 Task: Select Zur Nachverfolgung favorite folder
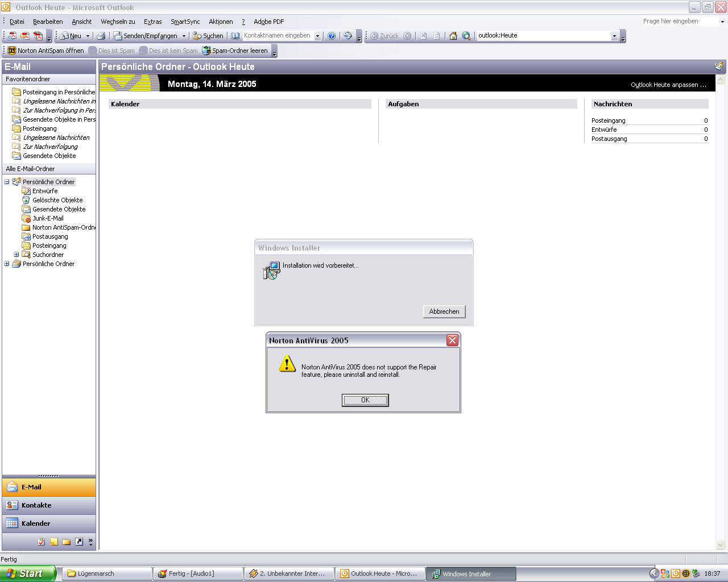[51, 147]
